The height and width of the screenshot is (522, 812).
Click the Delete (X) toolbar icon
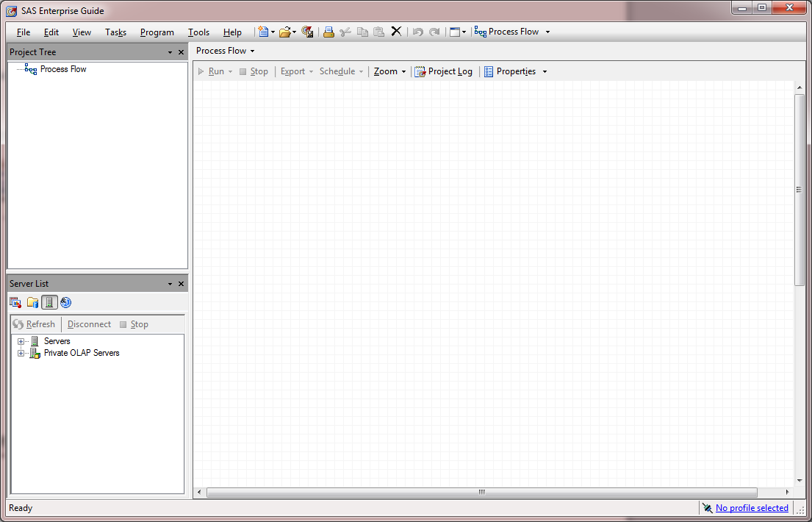[x=396, y=32]
